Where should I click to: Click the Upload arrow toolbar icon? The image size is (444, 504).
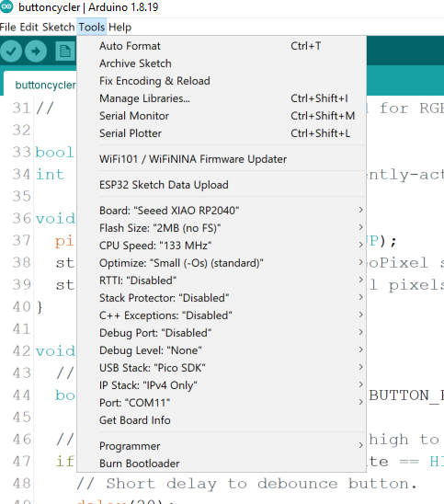pyautogui.click(x=36, y=52)
